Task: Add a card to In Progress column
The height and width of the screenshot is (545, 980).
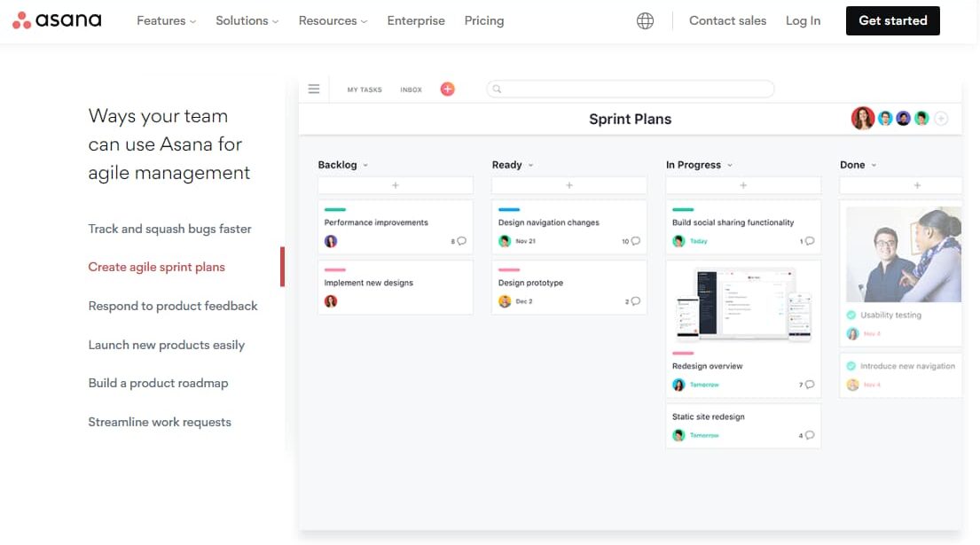Action: 743,185
